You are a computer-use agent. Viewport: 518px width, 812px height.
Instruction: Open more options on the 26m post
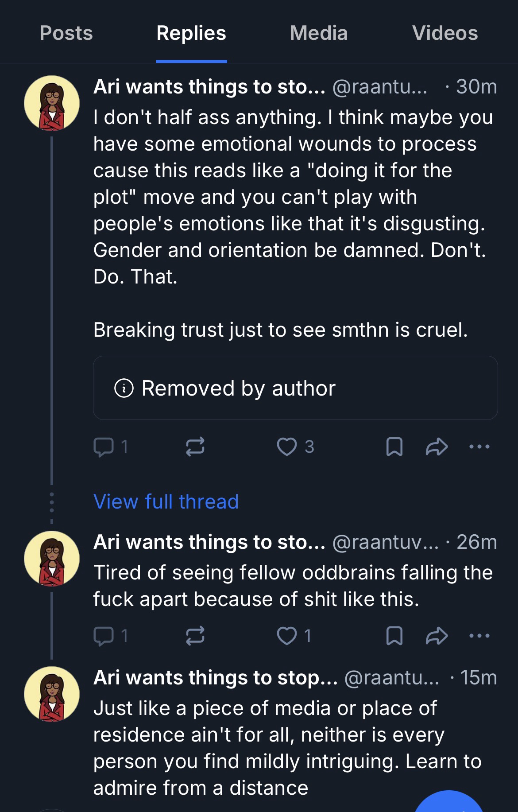[479, 636]
